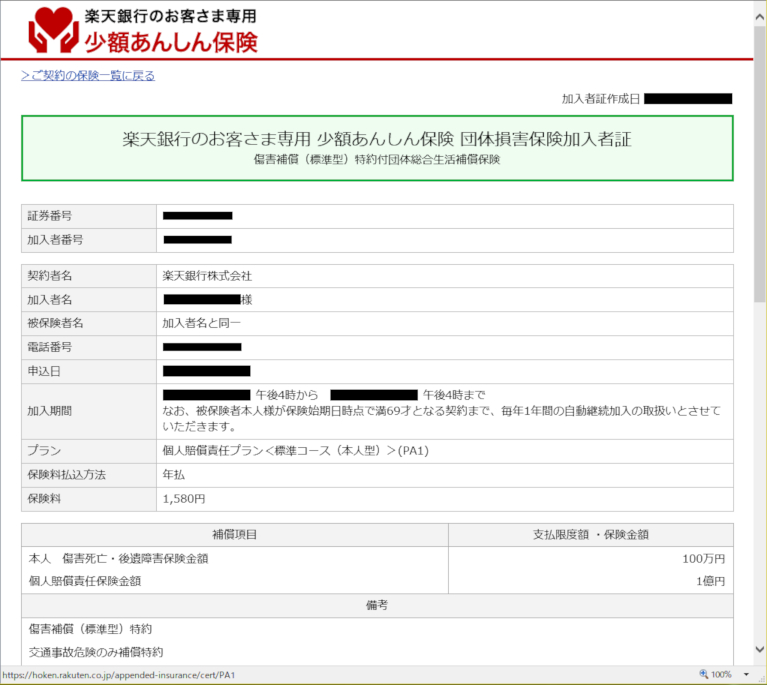Click 保険料 row label

coord(44,499)
